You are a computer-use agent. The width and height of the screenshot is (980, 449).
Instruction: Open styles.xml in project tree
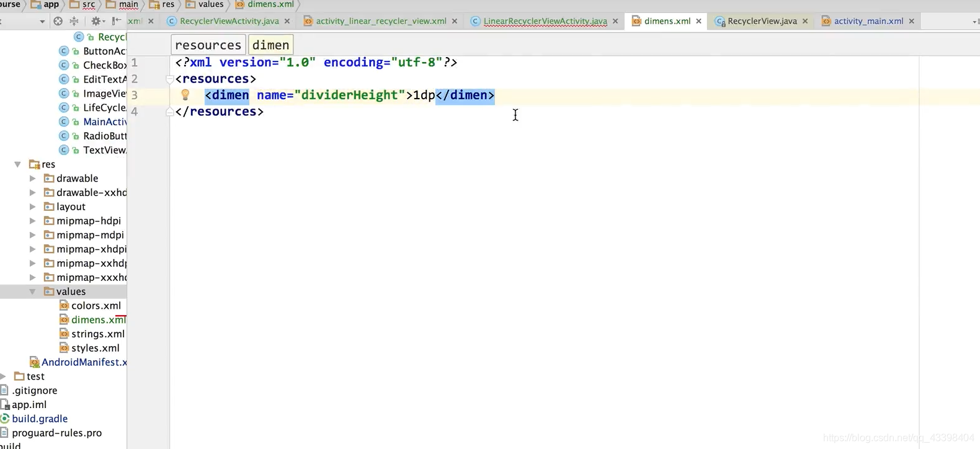(x=96, y=348)
